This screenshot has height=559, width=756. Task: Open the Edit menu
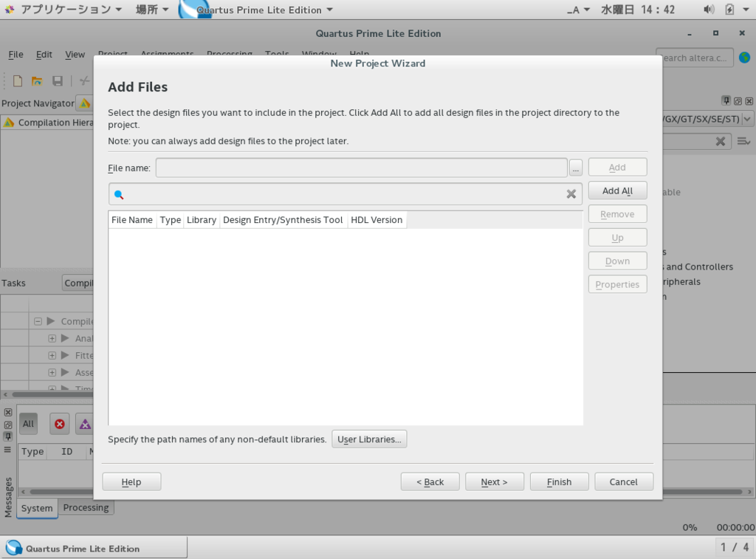(44, 55)
